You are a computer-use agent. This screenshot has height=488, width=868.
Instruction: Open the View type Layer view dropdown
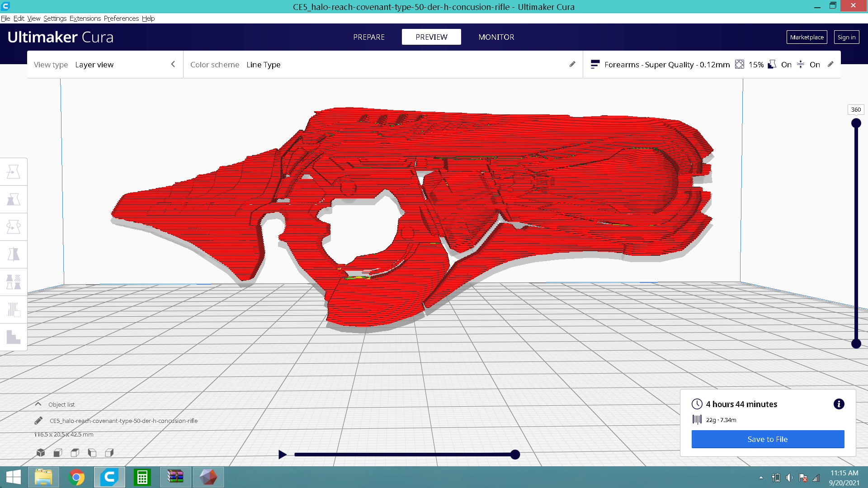tap(105, 65)
